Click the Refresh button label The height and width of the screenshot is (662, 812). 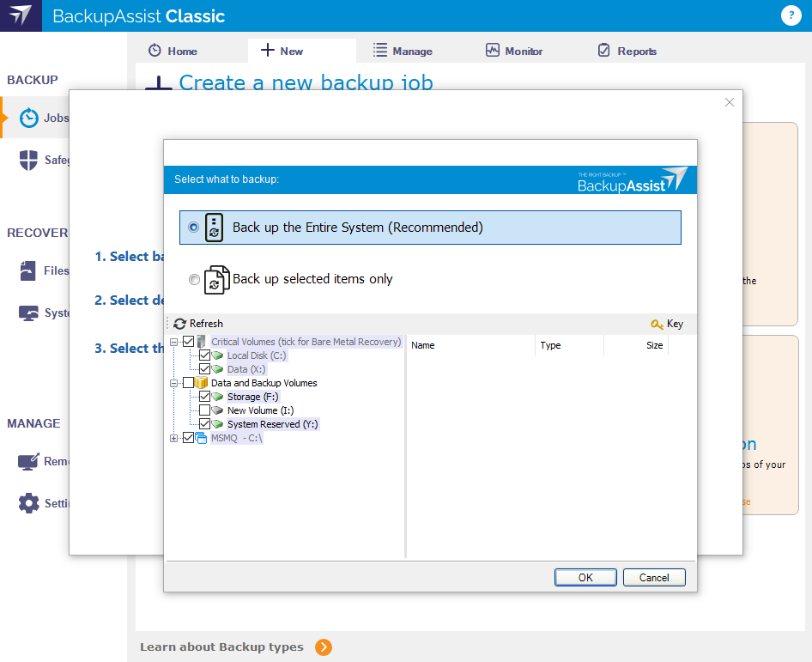pos(206,324)
